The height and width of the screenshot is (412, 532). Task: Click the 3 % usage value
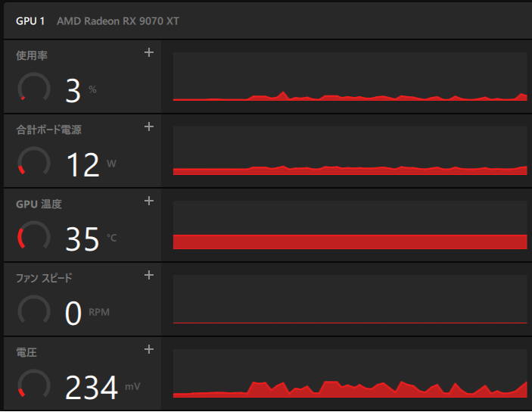click(x=81, y=90)
